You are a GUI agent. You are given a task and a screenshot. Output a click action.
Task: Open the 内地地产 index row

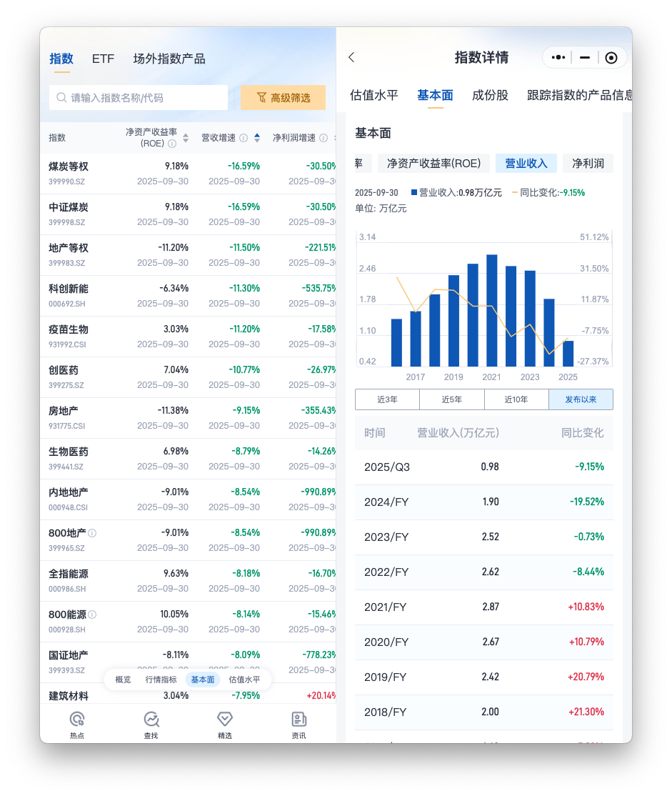tap(188, 499)
